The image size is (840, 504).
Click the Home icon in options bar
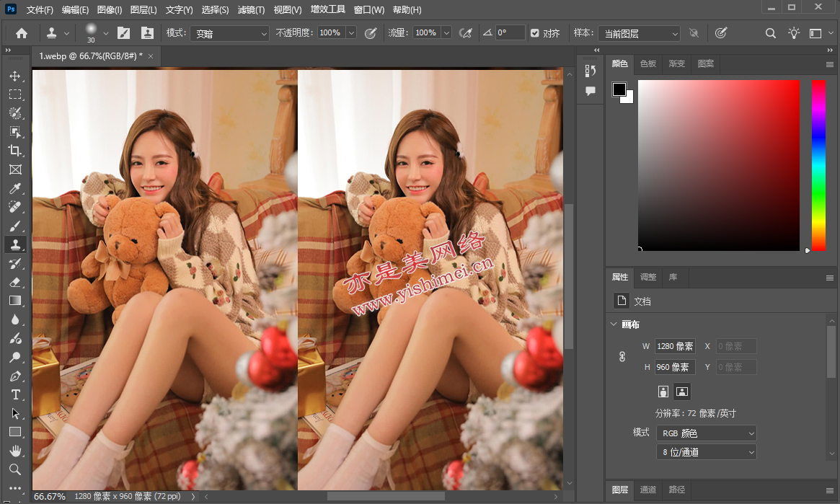[22, 33]
